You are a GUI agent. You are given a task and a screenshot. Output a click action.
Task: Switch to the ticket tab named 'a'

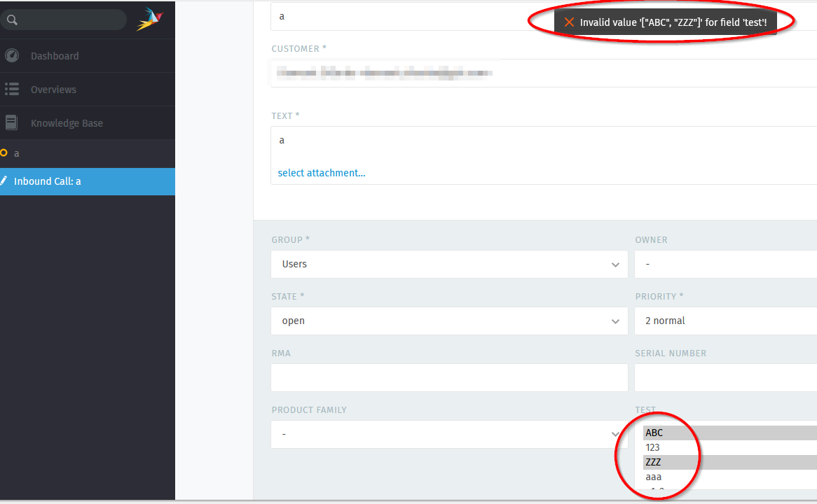coord(88,153)
